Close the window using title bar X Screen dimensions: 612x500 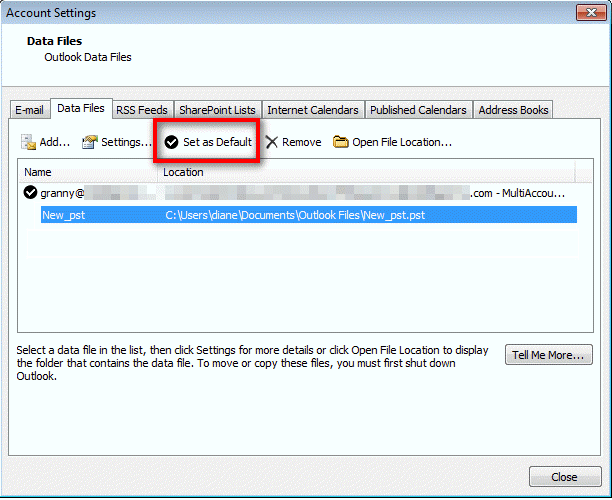point(591,12)
